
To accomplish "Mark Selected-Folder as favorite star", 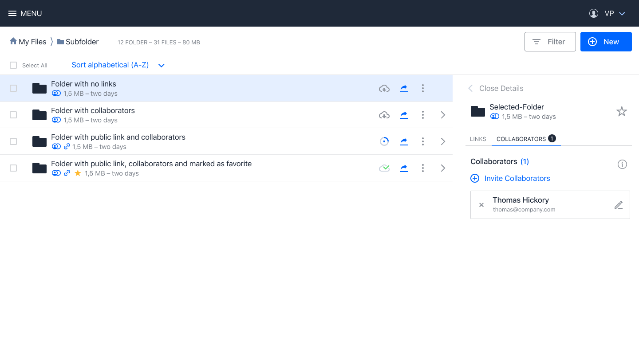I will pos(622,111).
